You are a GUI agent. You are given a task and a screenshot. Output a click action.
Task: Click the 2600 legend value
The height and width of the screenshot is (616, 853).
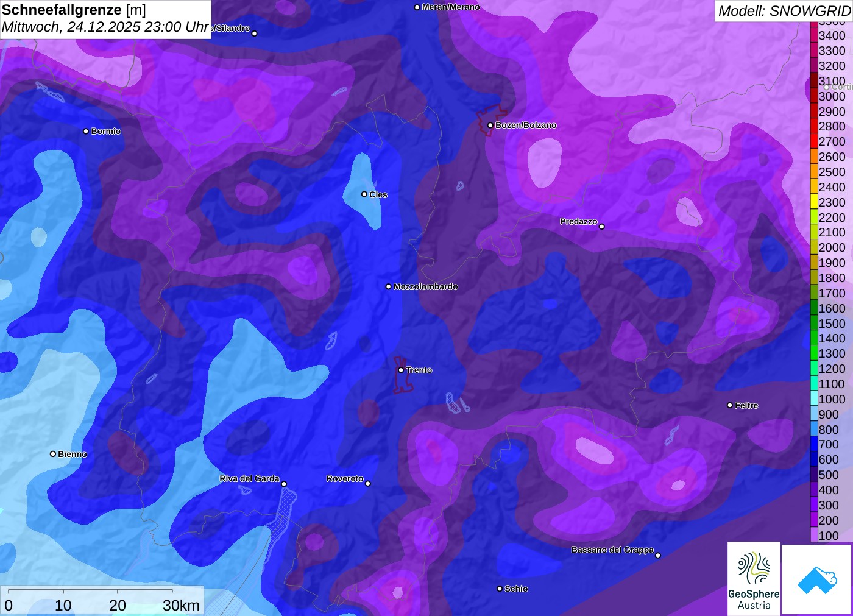click(832, 157)
